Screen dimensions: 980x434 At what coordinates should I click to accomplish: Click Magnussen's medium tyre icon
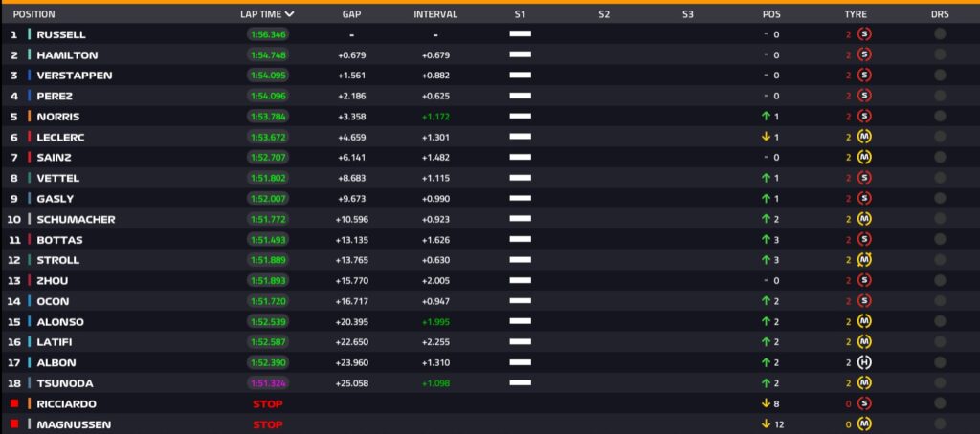pyautogui.click(x=864, y=424)
